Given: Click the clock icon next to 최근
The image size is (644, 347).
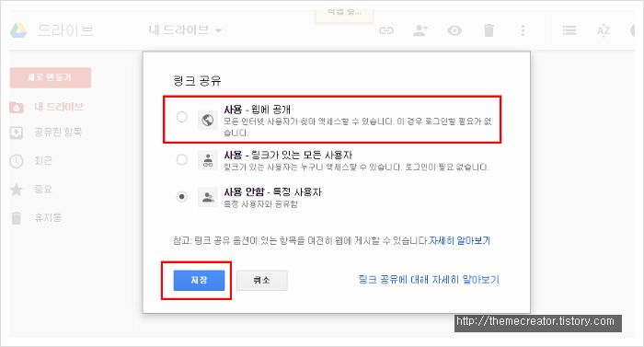Looking at the screenshot, I should pyautogui.click(x=17, y=161).
